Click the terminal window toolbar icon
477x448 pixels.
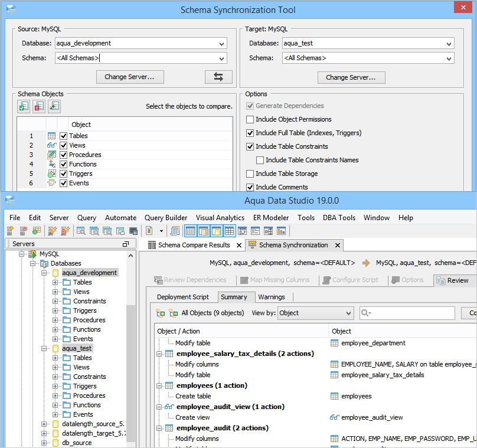tap(133, 231)
